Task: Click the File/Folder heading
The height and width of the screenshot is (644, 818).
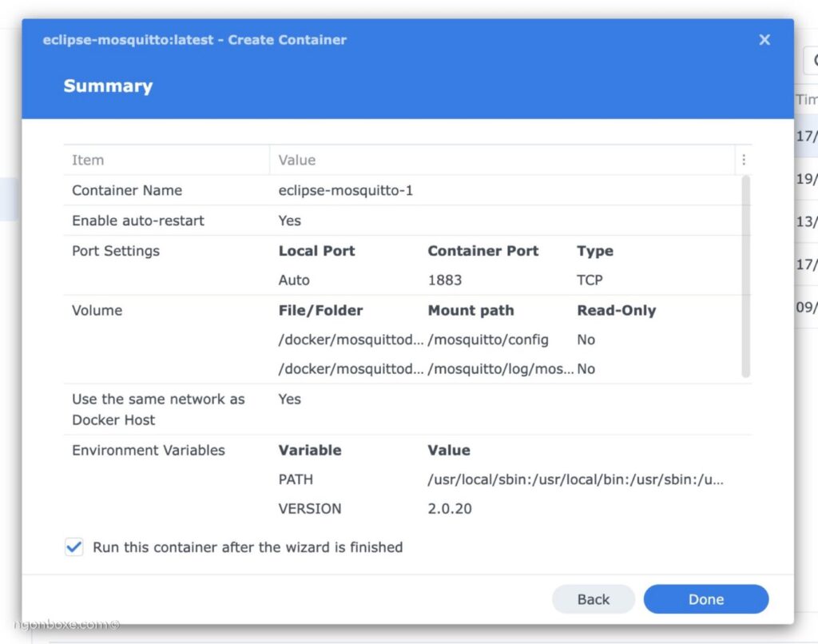Action: [x=320, y=311]
